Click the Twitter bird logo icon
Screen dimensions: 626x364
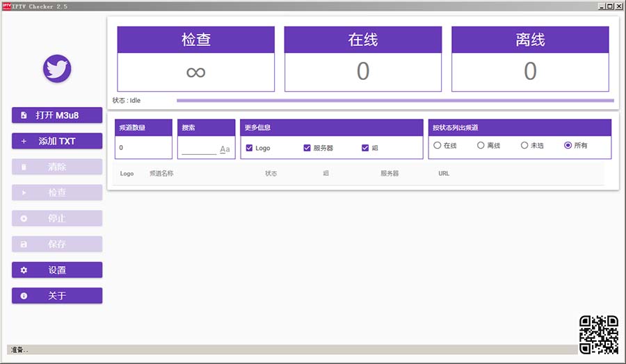[x=57, y=68]
